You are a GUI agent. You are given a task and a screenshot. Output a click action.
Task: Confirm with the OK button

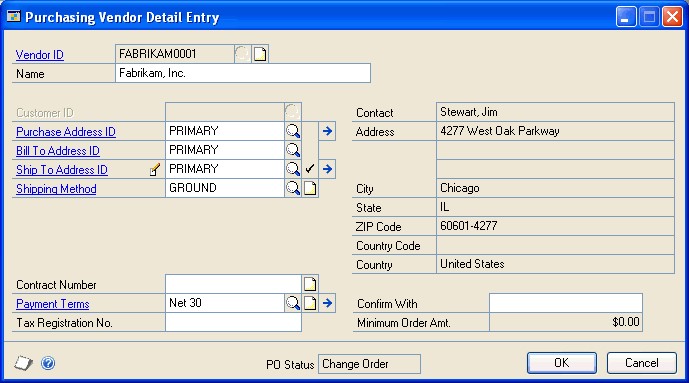562,363
